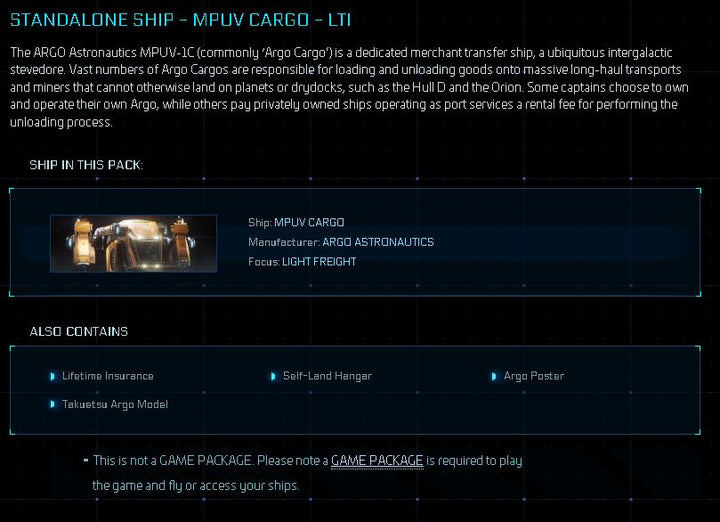Viewport: 720px width, 522px height.
Task: Click the 'Focus:' field label
Action: point(264,262)
